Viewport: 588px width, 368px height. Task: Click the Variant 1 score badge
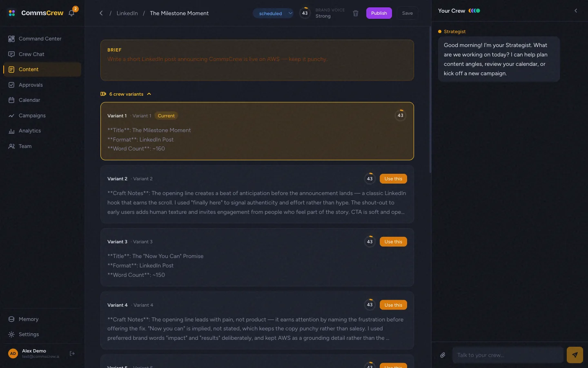tap(401, 115)
